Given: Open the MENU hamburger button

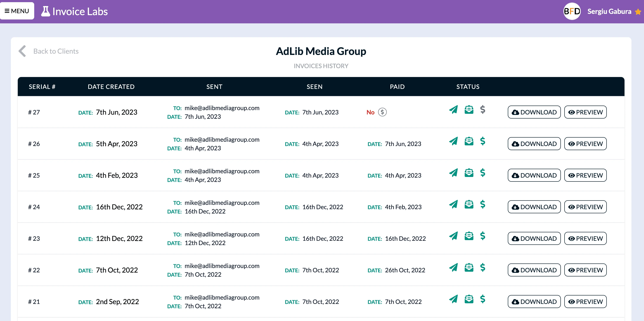Looking at the screenshot, I should 17,11.
